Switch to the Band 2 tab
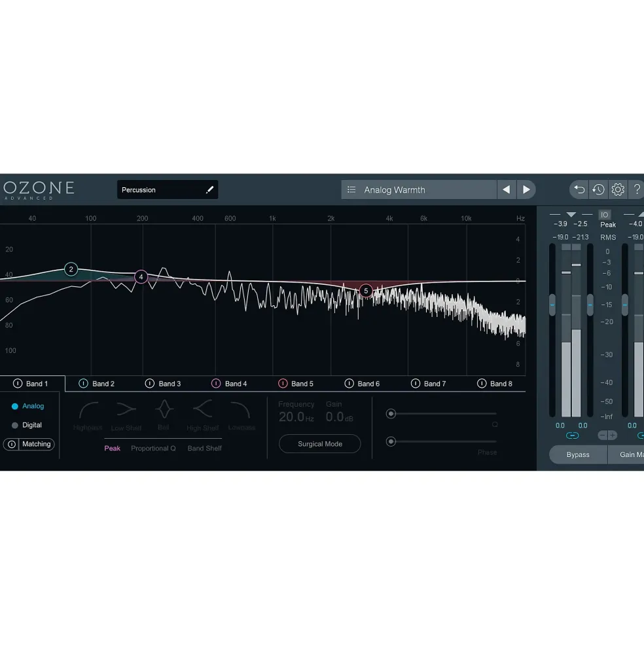 point(103,384)
